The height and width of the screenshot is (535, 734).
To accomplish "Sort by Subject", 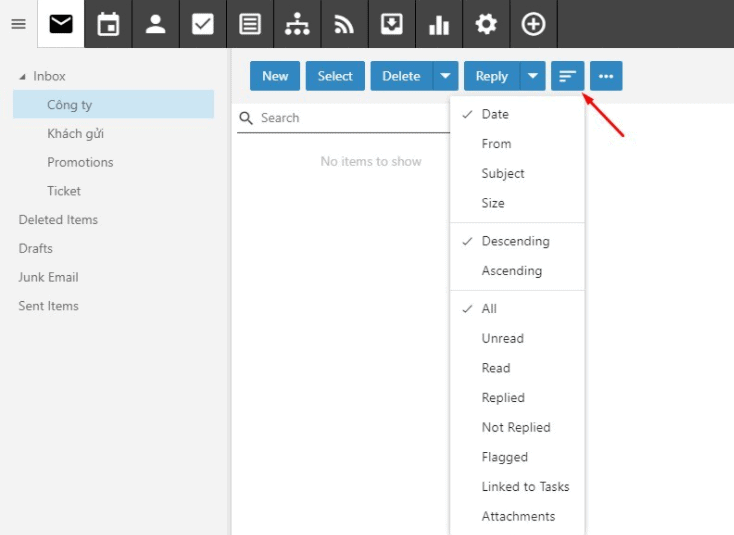I will (517, 173).
